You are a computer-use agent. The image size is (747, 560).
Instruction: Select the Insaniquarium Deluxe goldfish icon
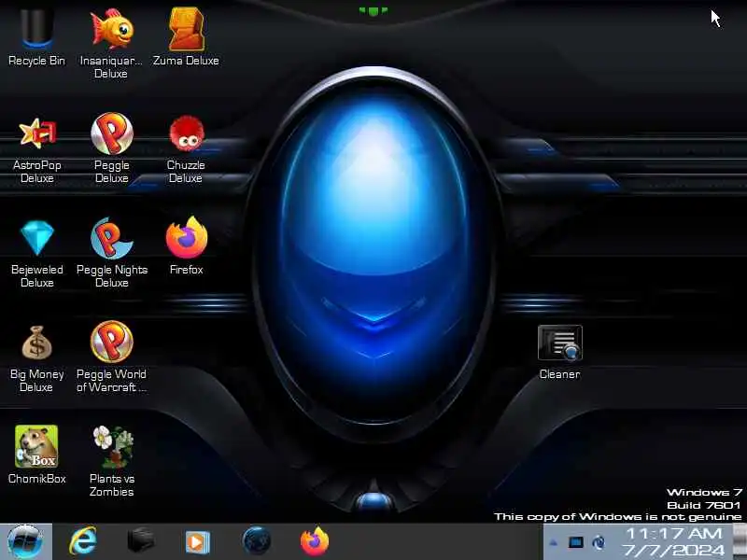click(112, 29)
